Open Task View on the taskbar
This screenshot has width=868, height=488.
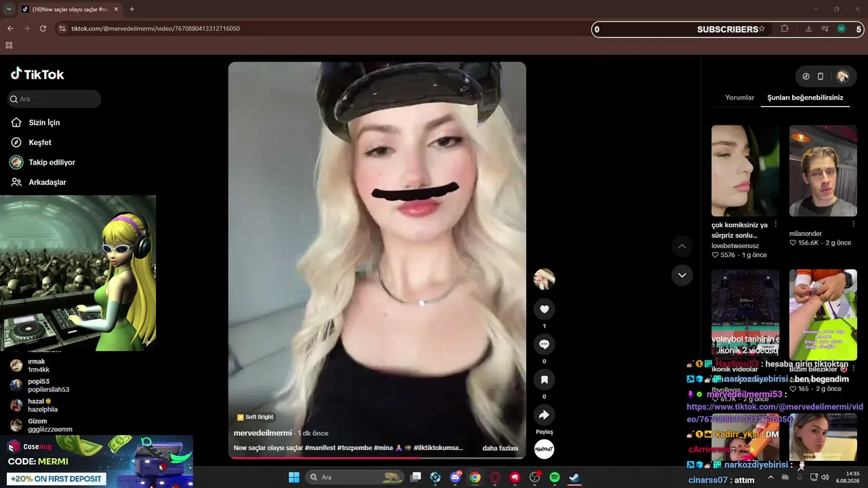click(416, 477)
